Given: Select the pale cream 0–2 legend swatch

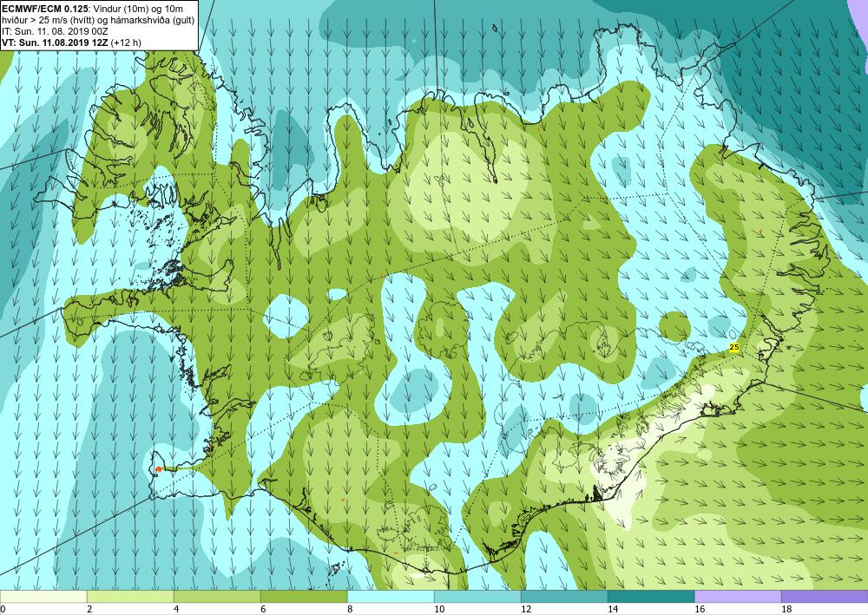Looking at the screenshot, I should [x=43, y=596].
